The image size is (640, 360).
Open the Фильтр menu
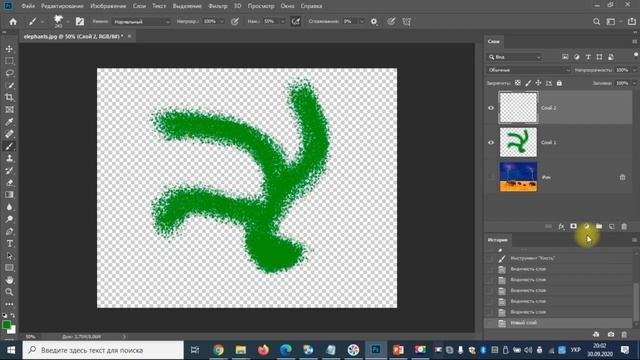(x=218, y=6)
